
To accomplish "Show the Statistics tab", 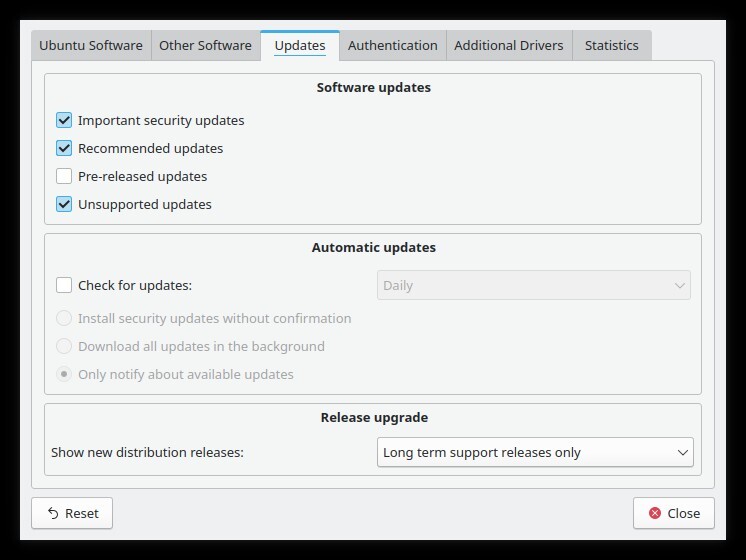I will pyautogui.click(x=611, y=46).
